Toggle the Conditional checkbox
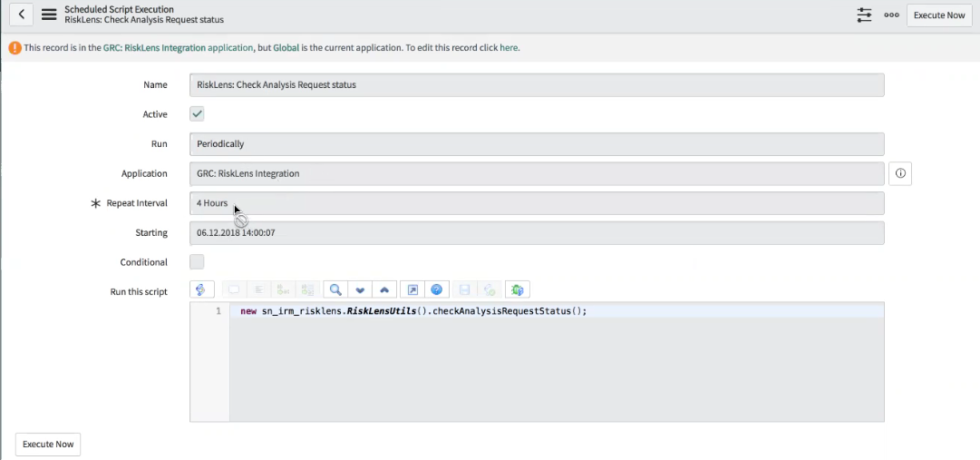Viewport: 980px width, 460px height. tap(197, 261)
